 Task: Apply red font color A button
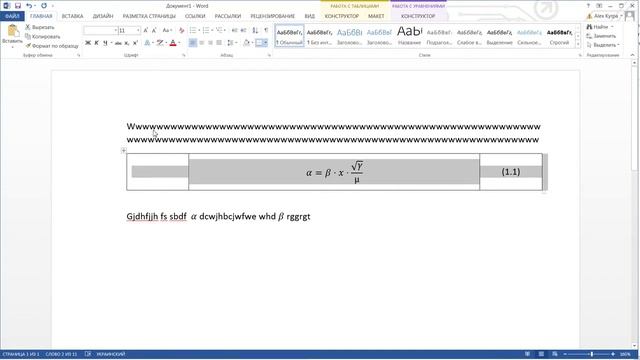[x=173, y=43]
